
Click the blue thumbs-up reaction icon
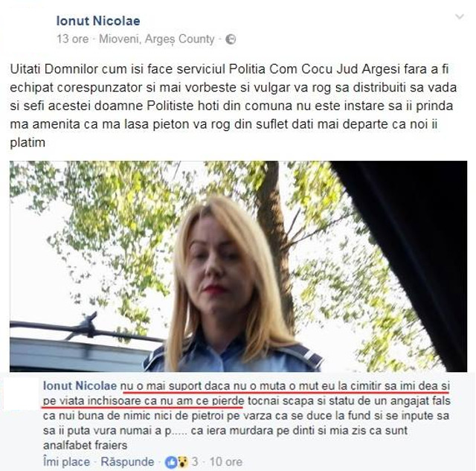click(170, 462)
